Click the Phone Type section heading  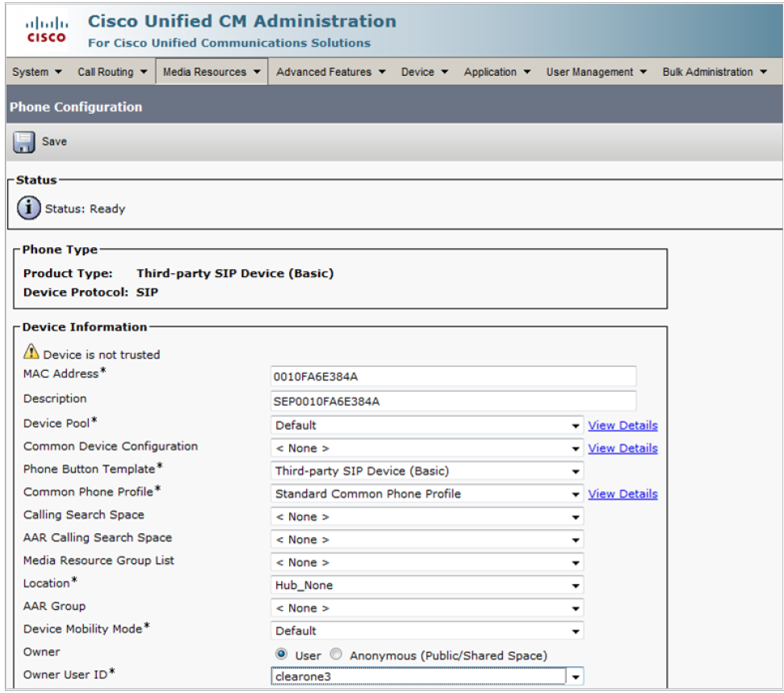click(x=60, y=250)
